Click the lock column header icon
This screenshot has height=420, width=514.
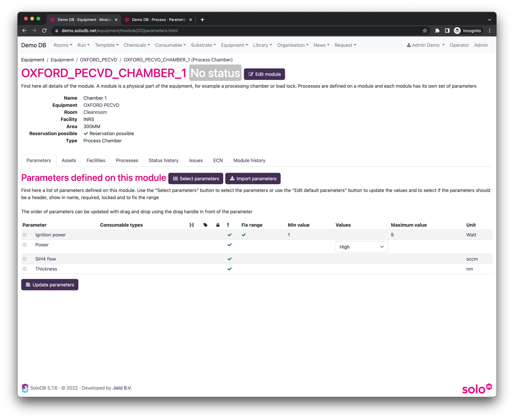(218, 225)
